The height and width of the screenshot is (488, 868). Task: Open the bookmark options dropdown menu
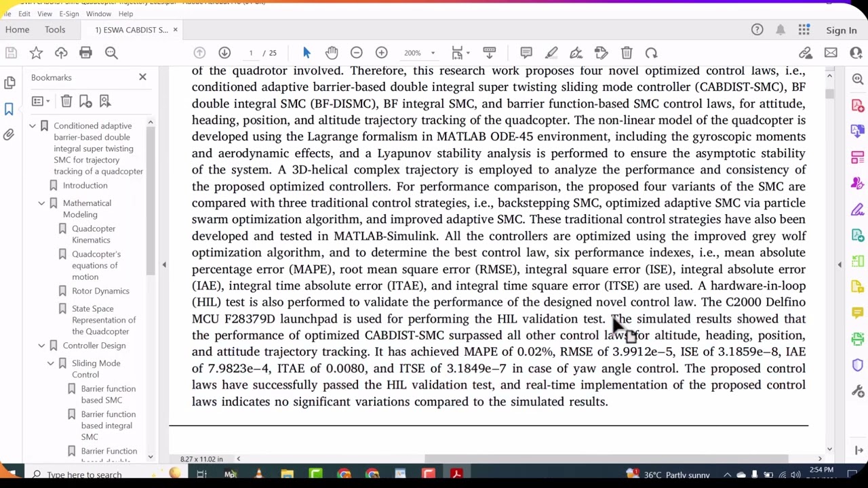[41, 101]
